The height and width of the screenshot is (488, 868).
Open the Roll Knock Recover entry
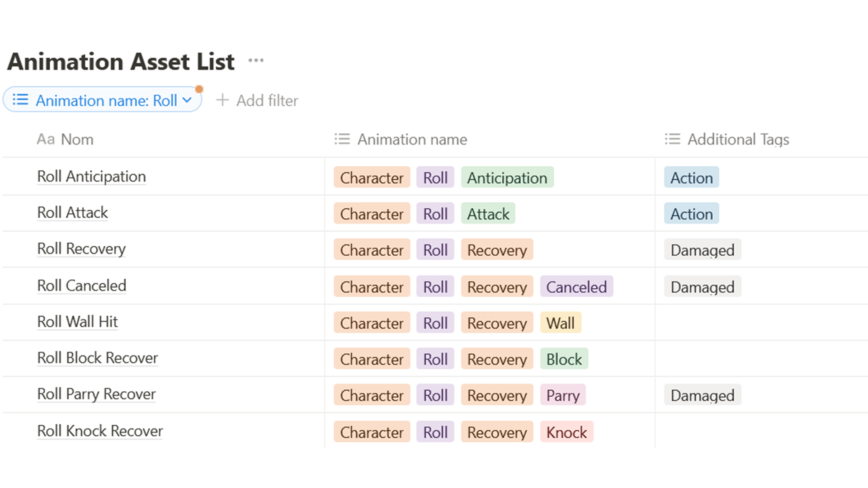[x=100, y=431]
